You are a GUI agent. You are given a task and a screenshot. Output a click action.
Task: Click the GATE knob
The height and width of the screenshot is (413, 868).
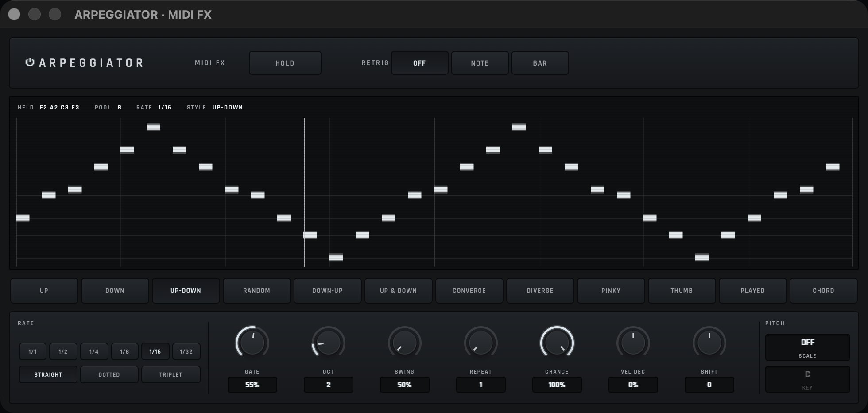pyautogui.click(x=252, y=343)
